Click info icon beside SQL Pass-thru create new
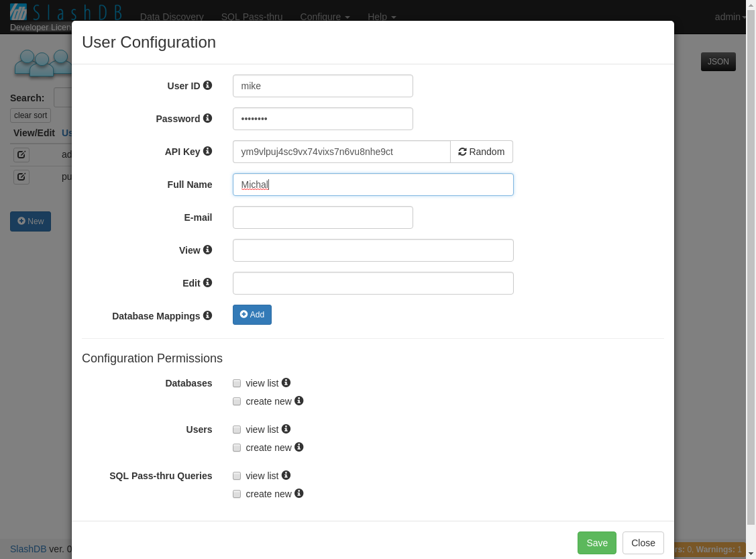 [x=299, y=493]
